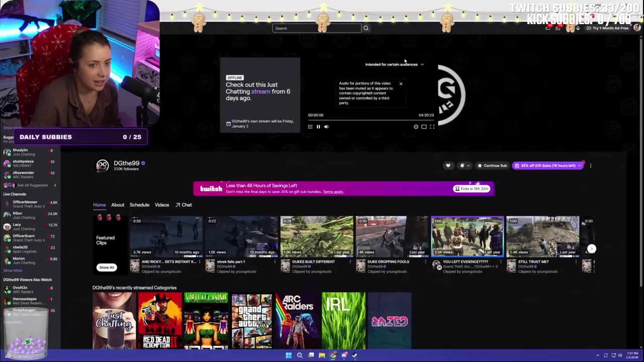This screenshot has width=644, height=362.
Task: Open the 'stream' link in offline card
Action: (x=261, y=92)
